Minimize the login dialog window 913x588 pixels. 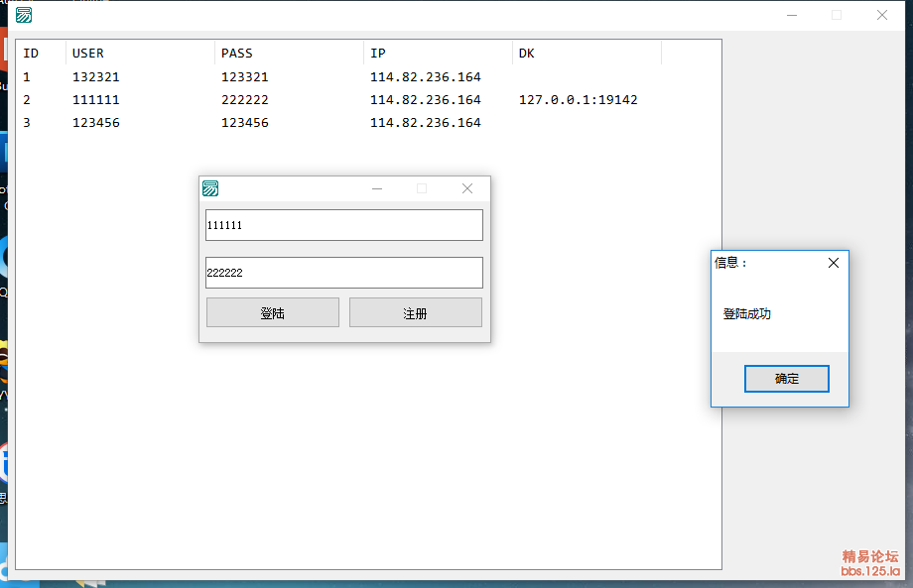point(377,188)
